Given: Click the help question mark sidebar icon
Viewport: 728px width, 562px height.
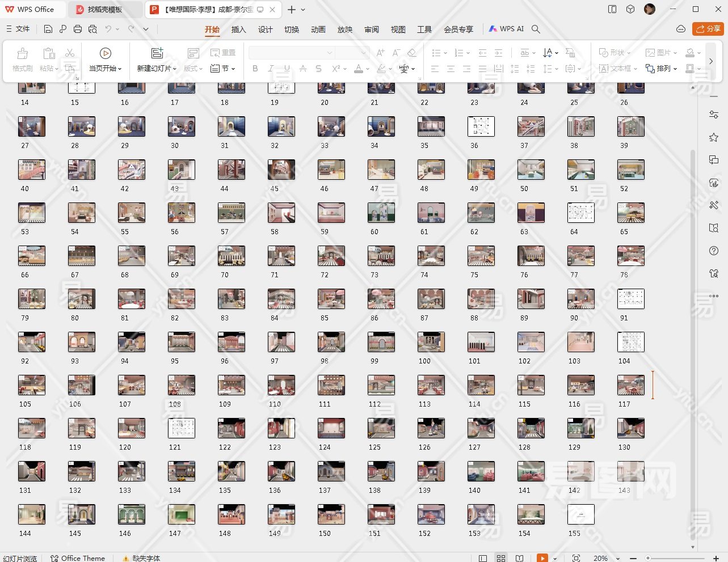Looking at the screenshot, I should pos(714,251).
